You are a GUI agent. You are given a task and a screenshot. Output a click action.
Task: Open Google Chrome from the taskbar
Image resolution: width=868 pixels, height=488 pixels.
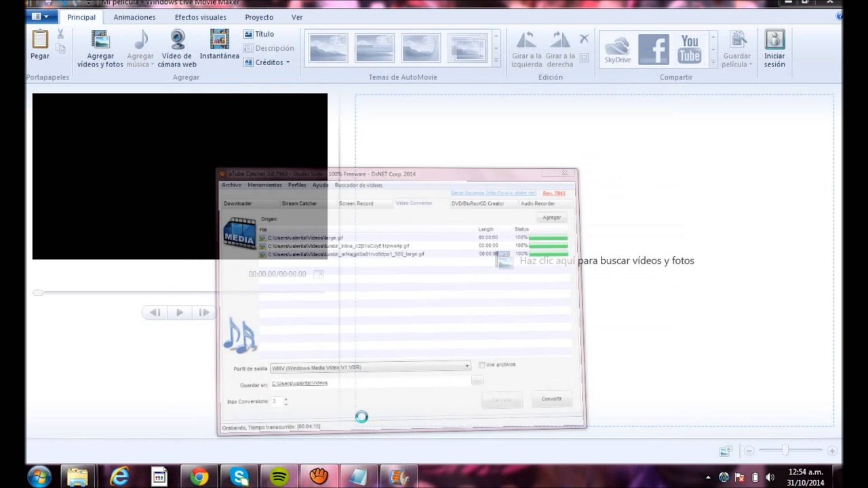(199, 476)
